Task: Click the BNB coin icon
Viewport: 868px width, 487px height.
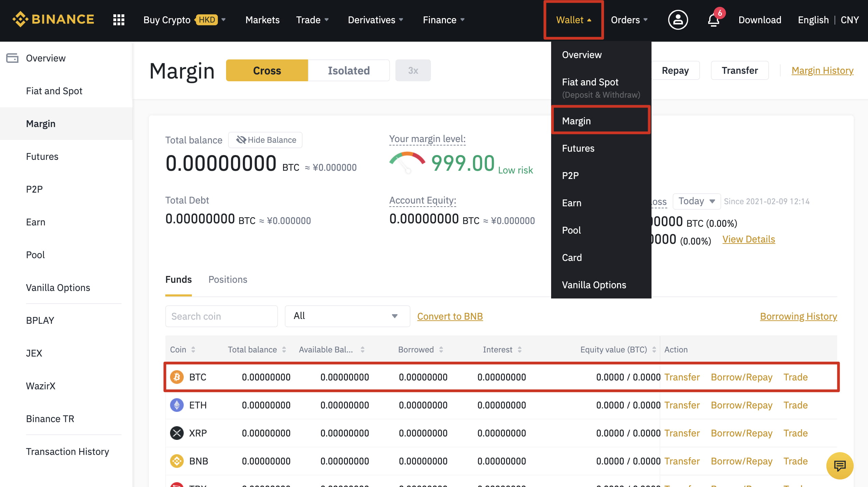Action: coord(177,461)
